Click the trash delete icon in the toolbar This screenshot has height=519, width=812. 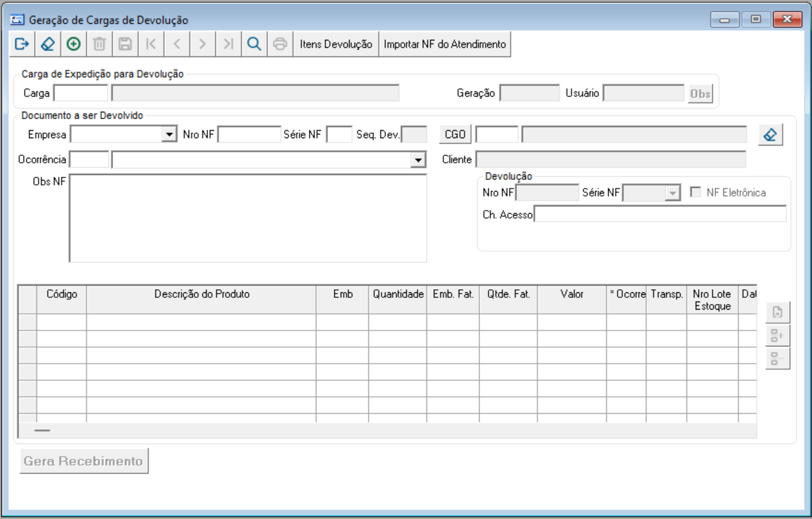pos(100,44)
